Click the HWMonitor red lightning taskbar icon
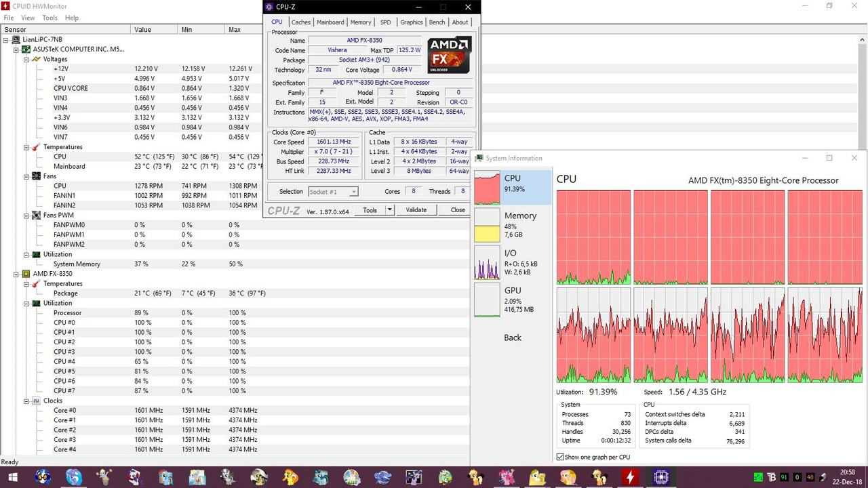The height and width of the screenshot is (488, 868). coord(631,478)
